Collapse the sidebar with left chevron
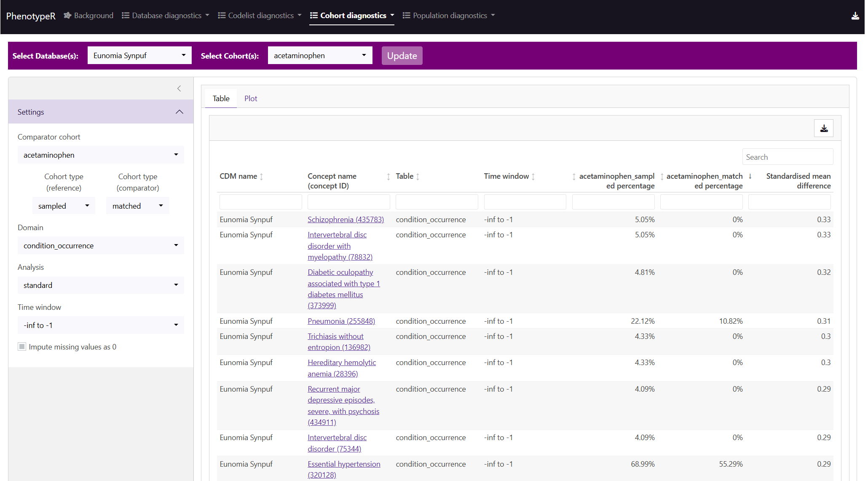The height and width of the screenshot is (481, 868). click(x=179, y=89)
